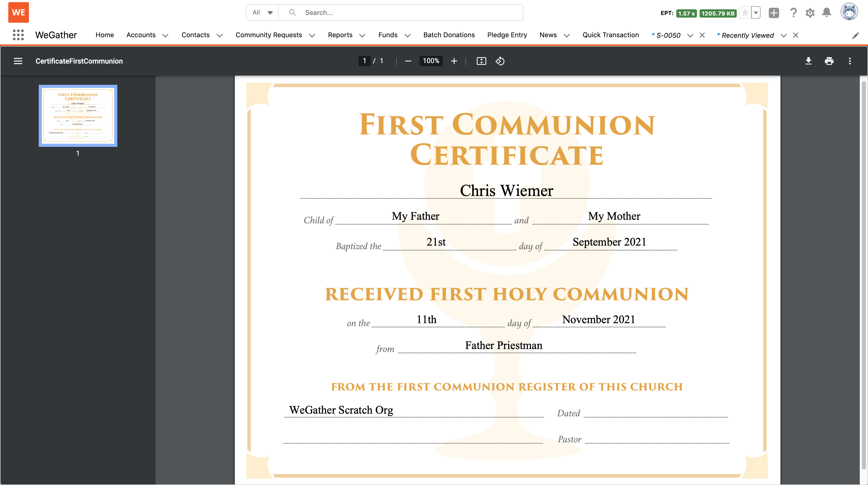
Task: Click the fit to page icon
Action: (481, 61)
